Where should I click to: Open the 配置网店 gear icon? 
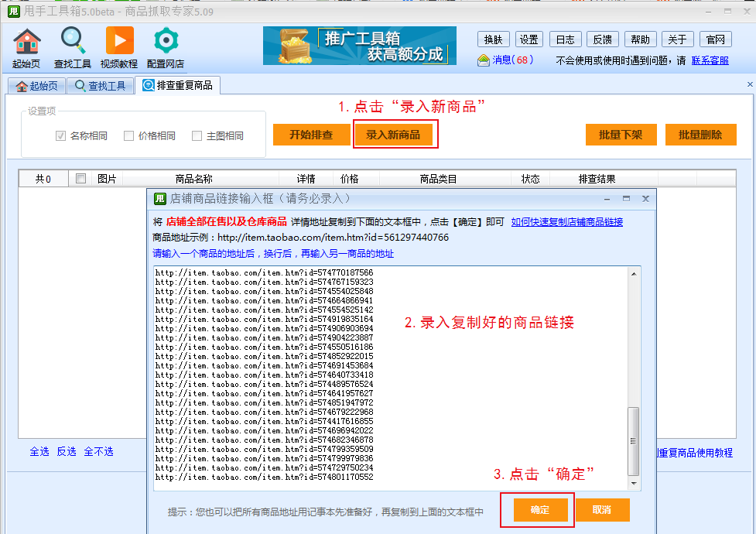tap(166, 48)
